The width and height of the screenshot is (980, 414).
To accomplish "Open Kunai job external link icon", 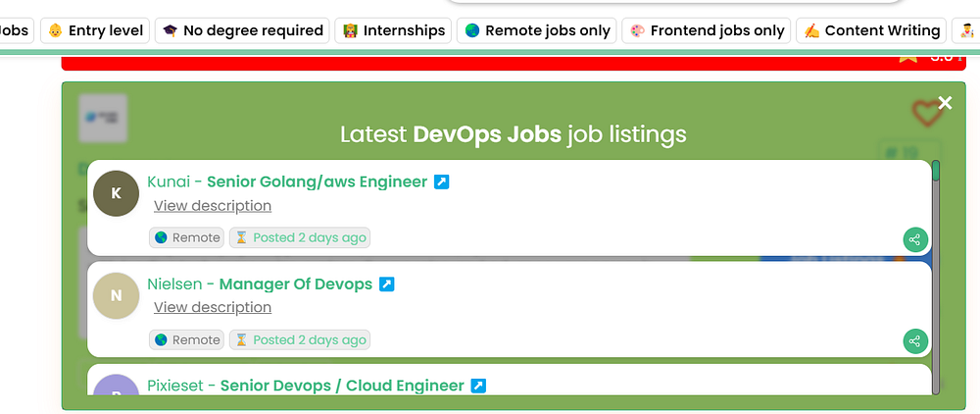I will tap(441, 181).
